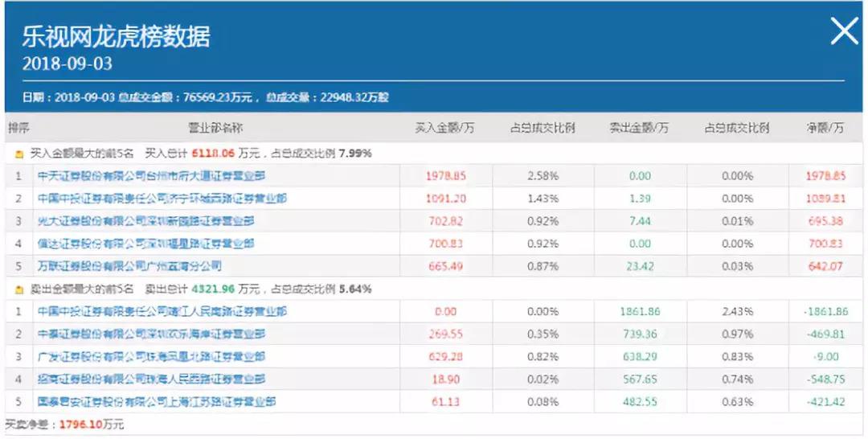This screenshot has height=439, width=868.
Task: Click the 买入金额/万 column header
Action: tap(445, 128)
